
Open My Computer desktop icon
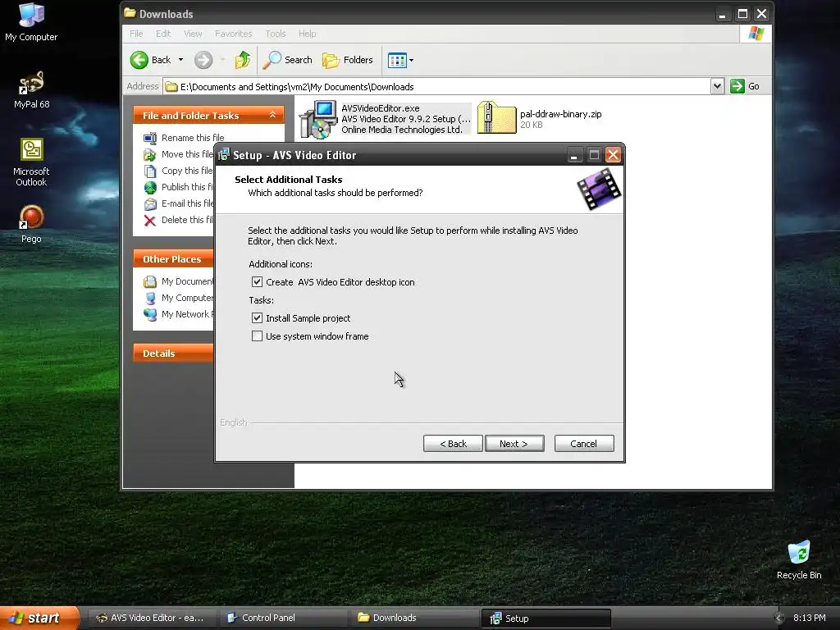pyautogui.click(x=31, y=22)
